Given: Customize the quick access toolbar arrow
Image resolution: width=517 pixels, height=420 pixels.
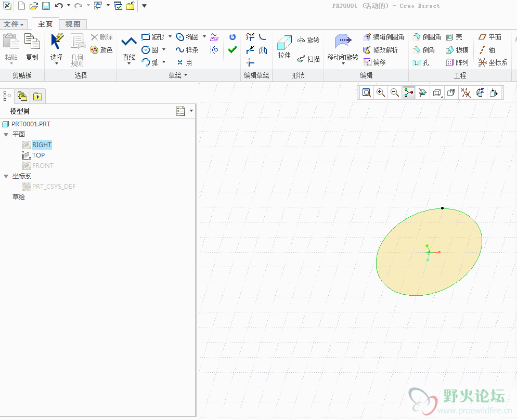Looking at the screenshot, I should 144,6.
